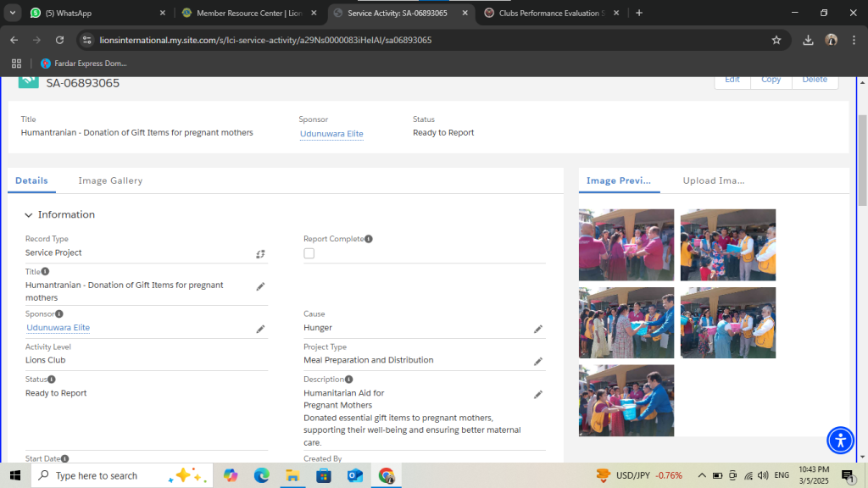Change the Record Type icon
Image resolution: width=868 pixels, height=488 pixels.
pyautogui.click(x=260, y=254)
